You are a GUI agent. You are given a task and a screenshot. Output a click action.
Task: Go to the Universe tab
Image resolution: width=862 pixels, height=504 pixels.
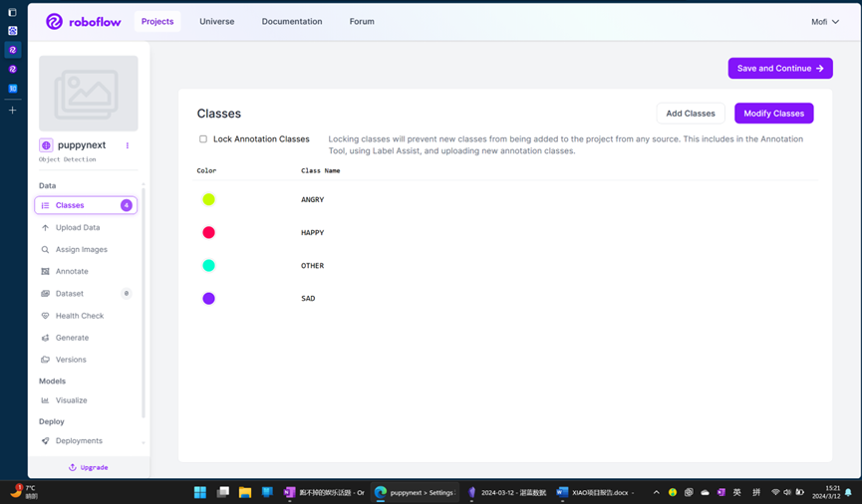point(216,22)
